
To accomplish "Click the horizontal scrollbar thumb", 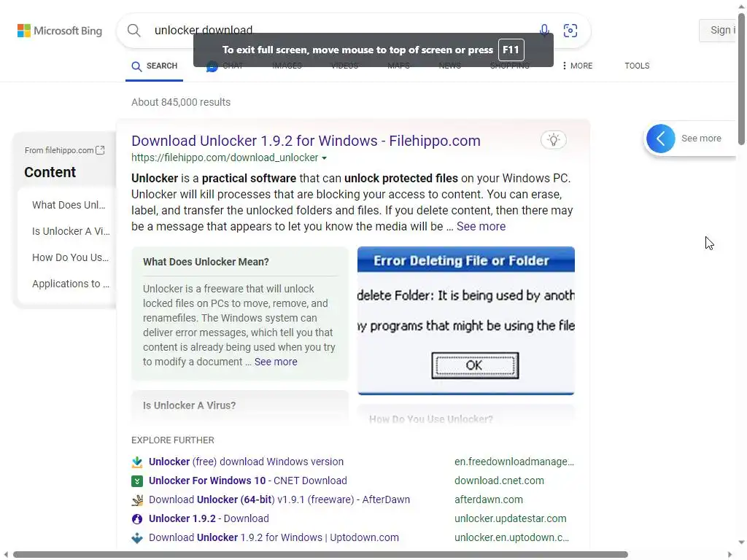I will tap(320, 555).
